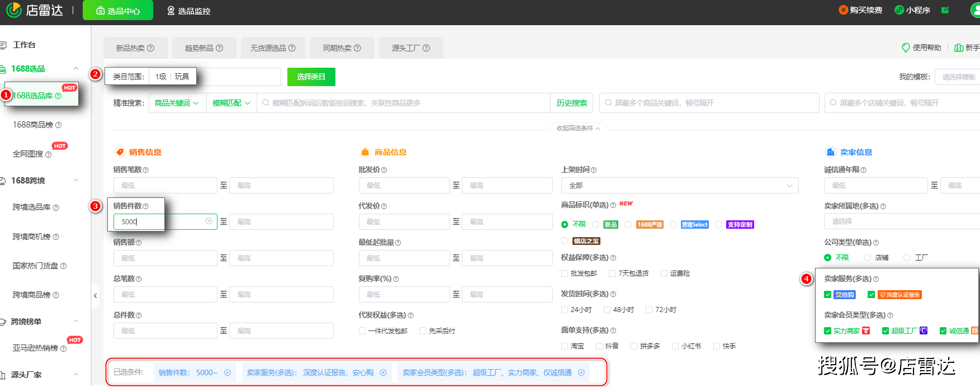Screen dimensions: 980x387
Task: Tick the 一件代发包邮 checkbox
Action: pos(362,331)
